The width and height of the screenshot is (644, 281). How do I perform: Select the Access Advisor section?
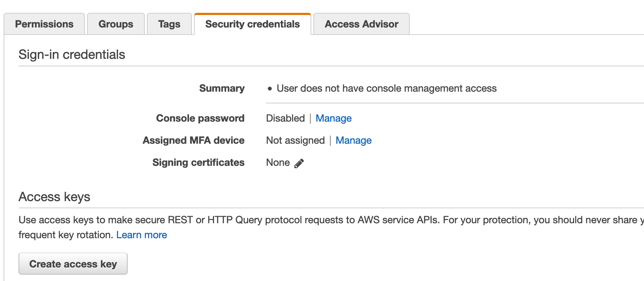[x=361, y=24]
